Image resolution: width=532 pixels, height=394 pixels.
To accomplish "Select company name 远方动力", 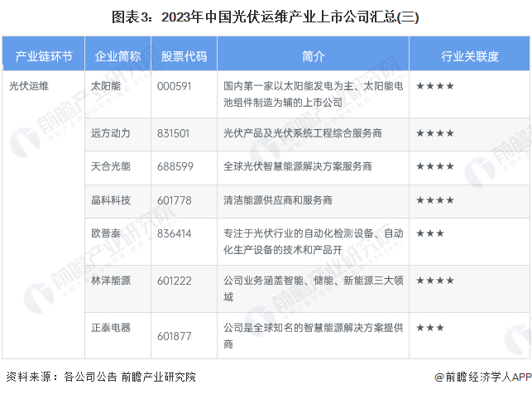I will pyautogui.click(x=111, y=133).
